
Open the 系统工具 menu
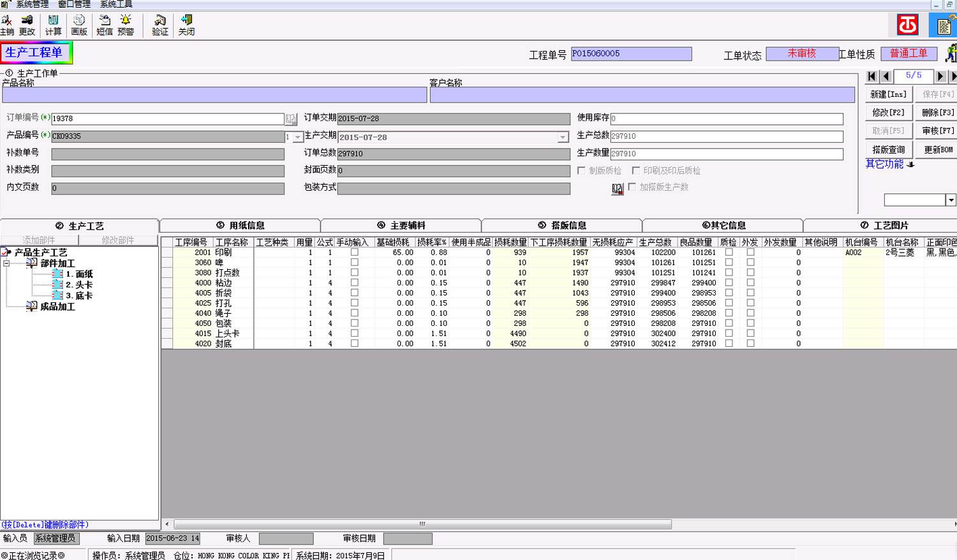point(116,4)
